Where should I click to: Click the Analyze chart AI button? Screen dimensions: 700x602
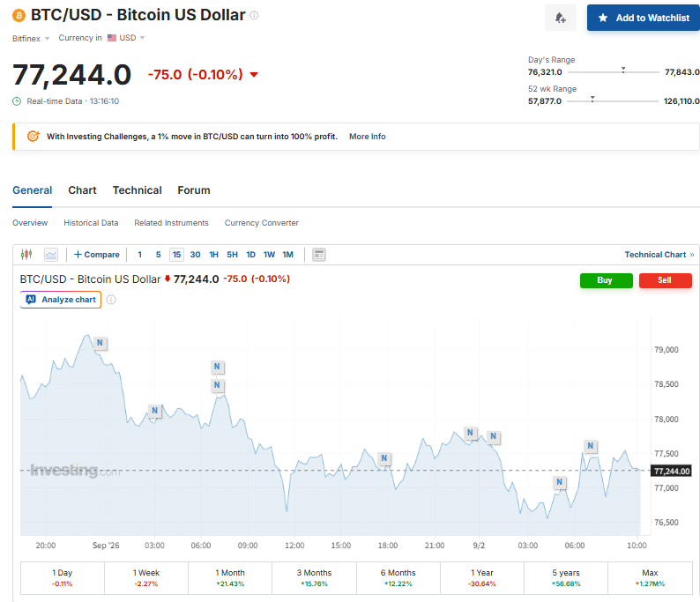[x=61, y=300]
